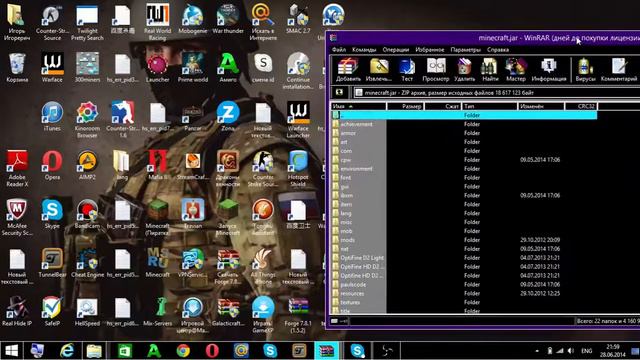Screen dimensions: 640x360
Task: Select the "achievement" folder row
Action: pyautogui.click(x=464, y=124)
